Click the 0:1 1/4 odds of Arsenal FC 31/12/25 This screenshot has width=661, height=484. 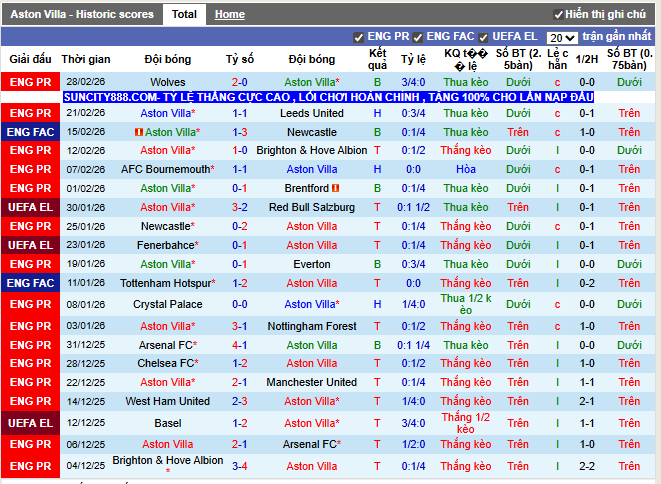tap(414, 345)
